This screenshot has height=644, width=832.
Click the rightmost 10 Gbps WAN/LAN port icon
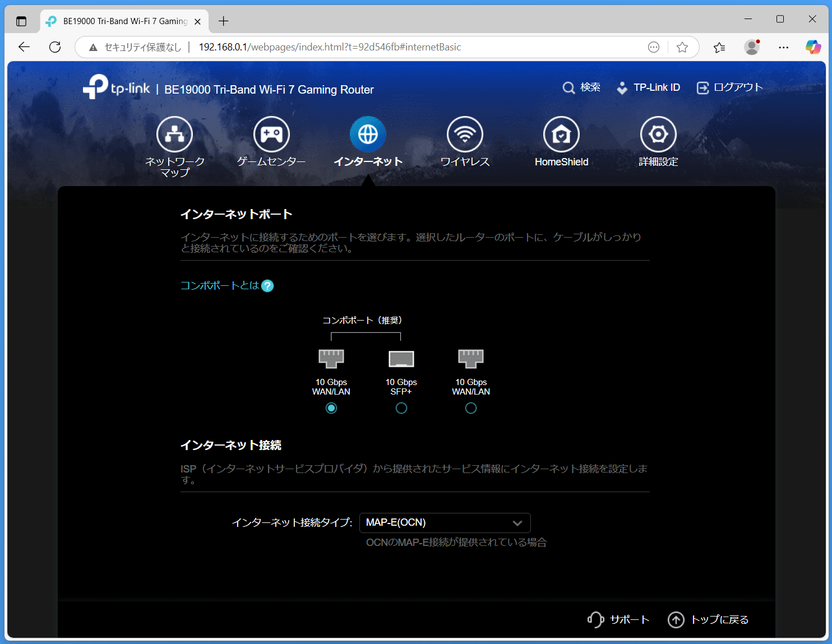click(471, 359)
